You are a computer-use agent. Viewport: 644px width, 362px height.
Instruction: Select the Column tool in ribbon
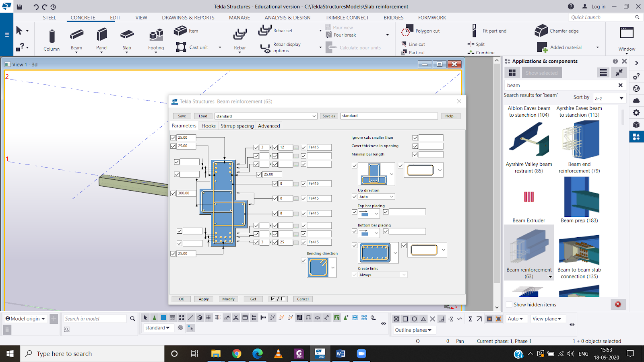pyautogui.click(x=52, y=39)
